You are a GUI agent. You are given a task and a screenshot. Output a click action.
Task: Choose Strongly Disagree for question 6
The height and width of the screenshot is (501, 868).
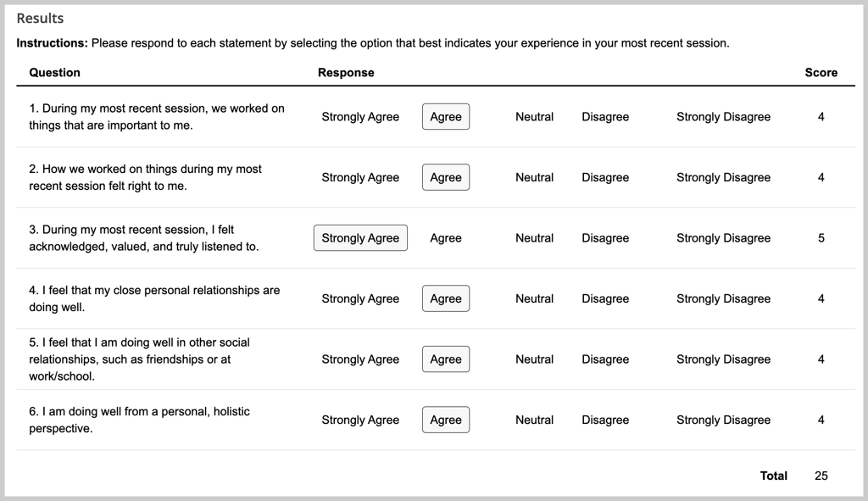click(723, 420)
